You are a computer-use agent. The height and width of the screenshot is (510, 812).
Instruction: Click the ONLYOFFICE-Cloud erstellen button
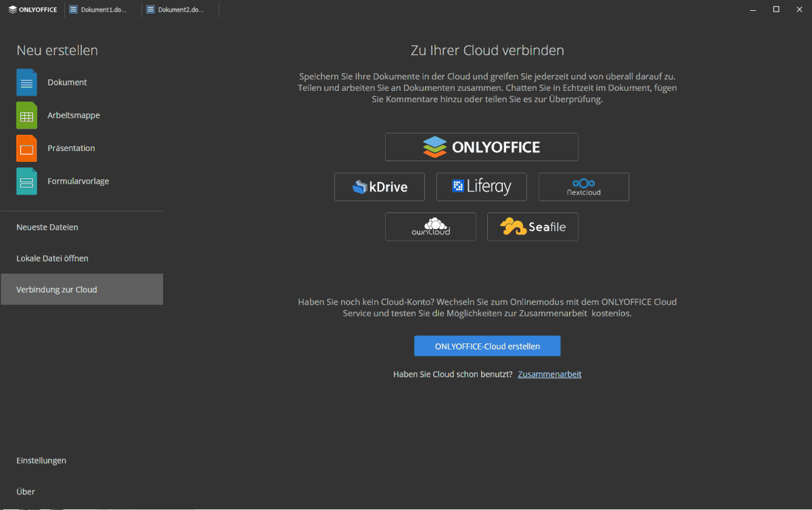point(487,346)
